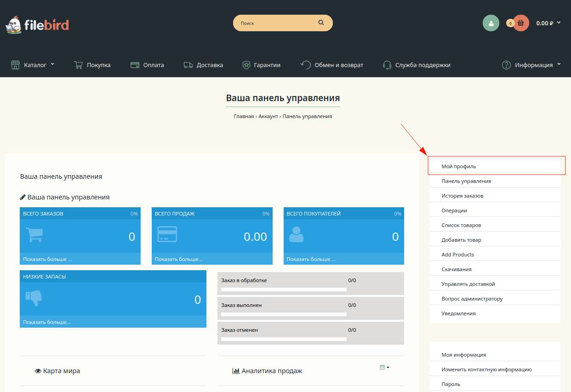Click Показать больше under Всего заказов
The height and width of the screenshot is (392, 571).
(47, 259)
